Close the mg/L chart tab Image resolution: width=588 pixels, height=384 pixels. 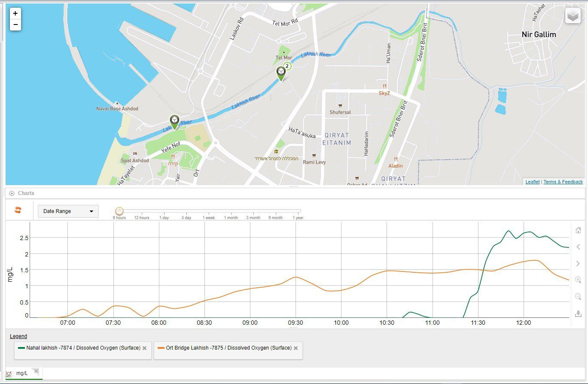tap(37, 371)
